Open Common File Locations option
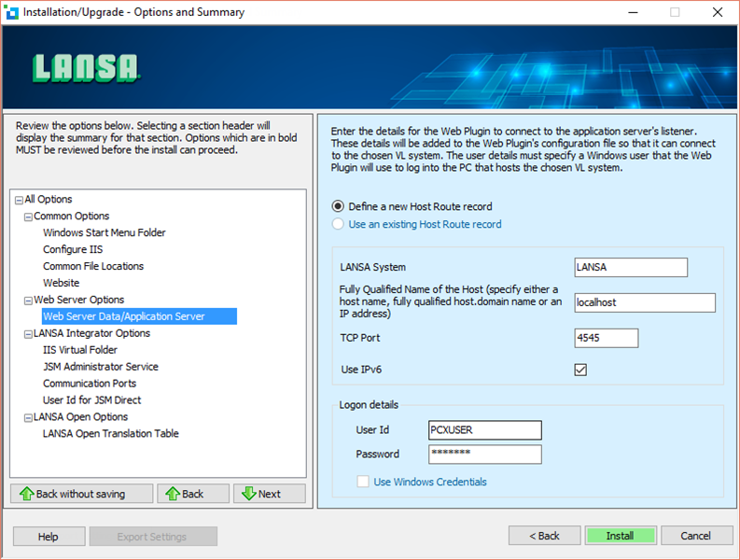This screenshot has height=560, width=740. [93, 266]
